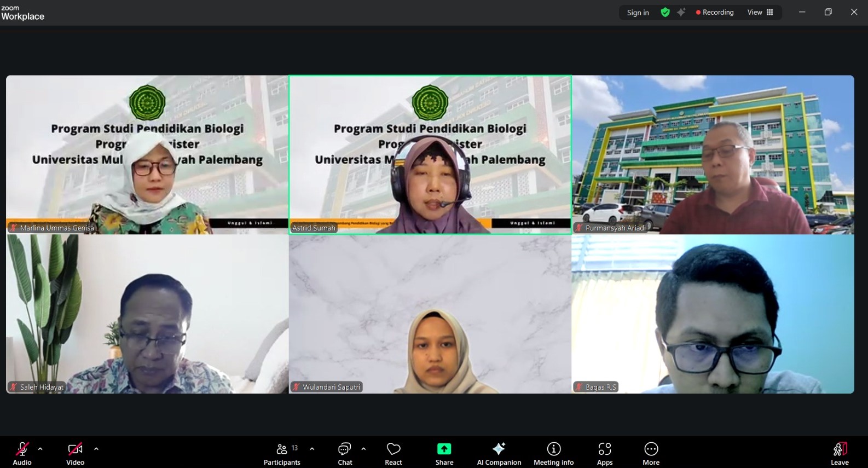Expand the Participants options chevron
The image size is (868, 468).
pos(312,449)
